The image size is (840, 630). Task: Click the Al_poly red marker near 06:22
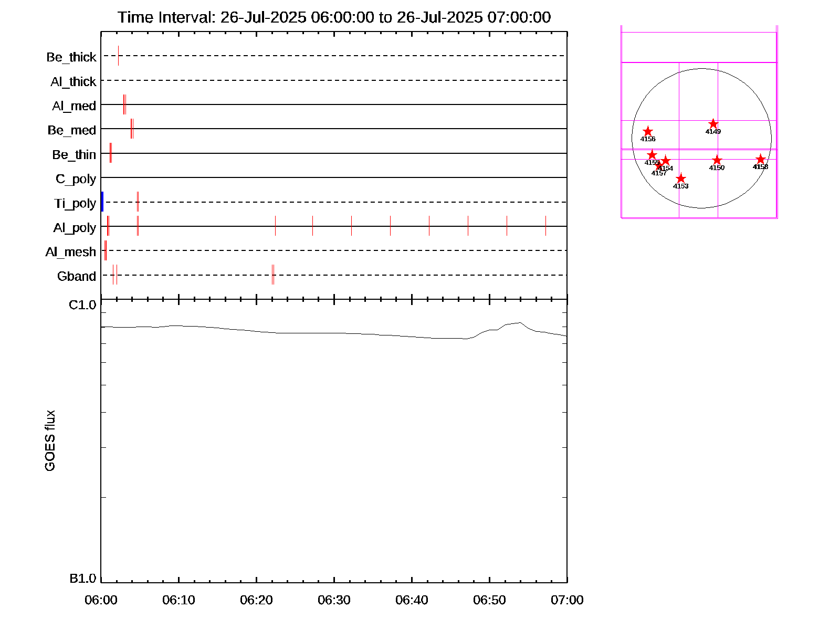click(275, 226)
